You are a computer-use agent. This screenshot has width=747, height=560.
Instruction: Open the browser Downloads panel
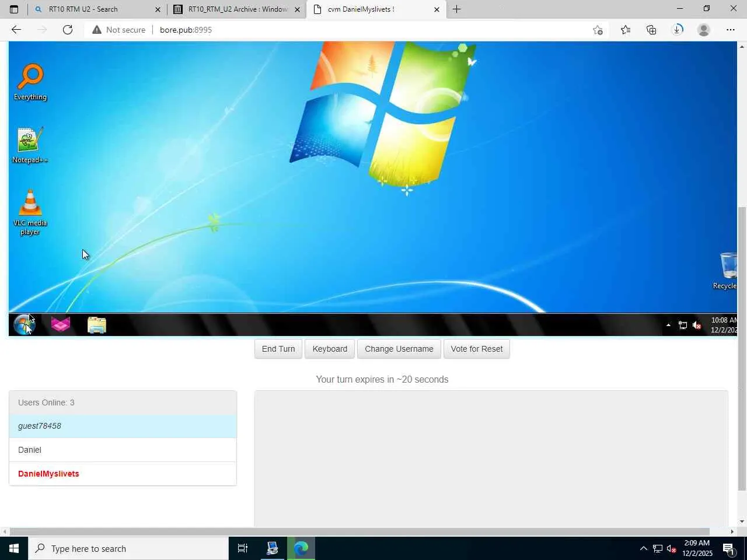(678, 30)
